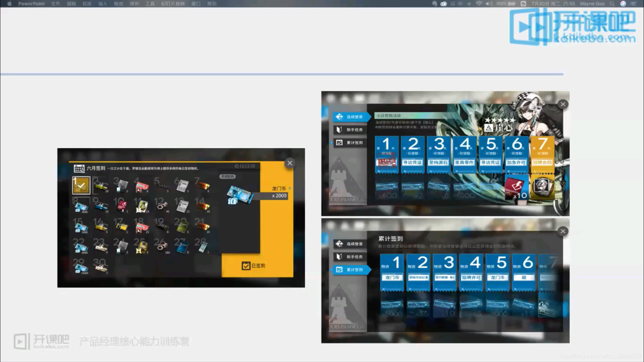Image resolution: width=644 pixels, height=362 pixels.
Task: Click the red expedited permit x10 item
Action: tap(517, 188)
